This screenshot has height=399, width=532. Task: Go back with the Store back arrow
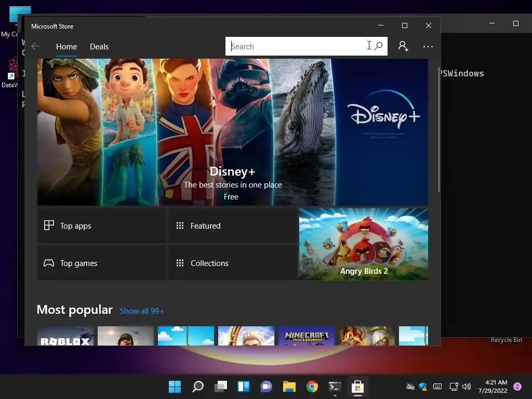tap(35, 46)
